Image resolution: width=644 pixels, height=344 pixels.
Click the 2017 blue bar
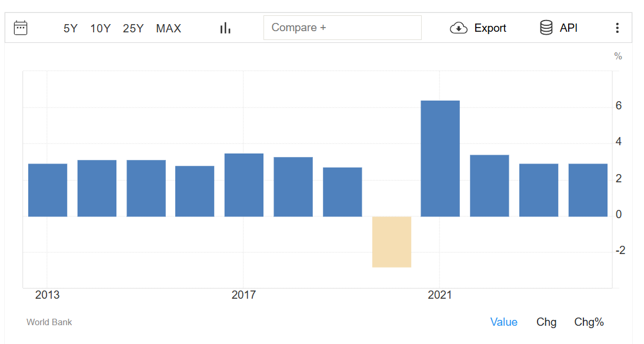click(x=243, y=185)
